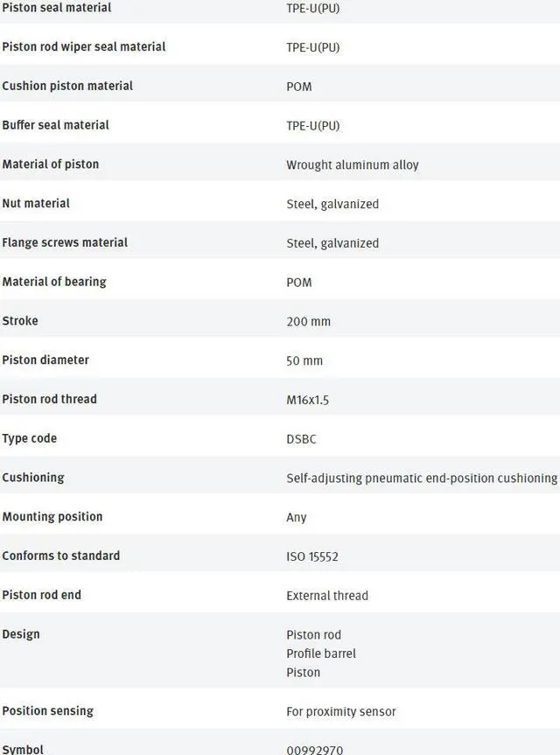Click the "Piston seal material" row label
560x755 pixels.
point(57,8)
